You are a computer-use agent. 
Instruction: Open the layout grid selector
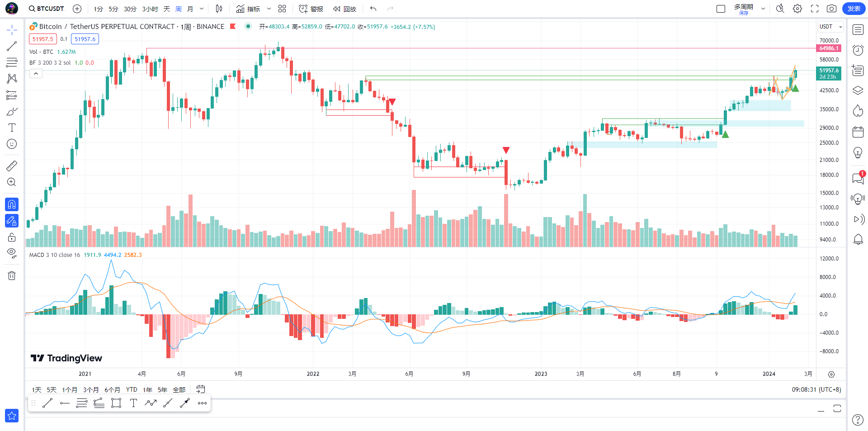pyautogui.click(x=282, y=9)
